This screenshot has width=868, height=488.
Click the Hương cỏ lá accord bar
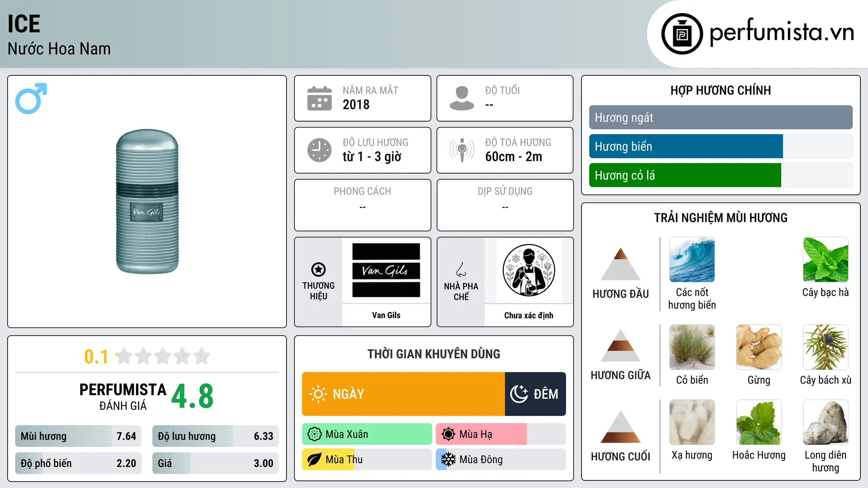point(721,175)
